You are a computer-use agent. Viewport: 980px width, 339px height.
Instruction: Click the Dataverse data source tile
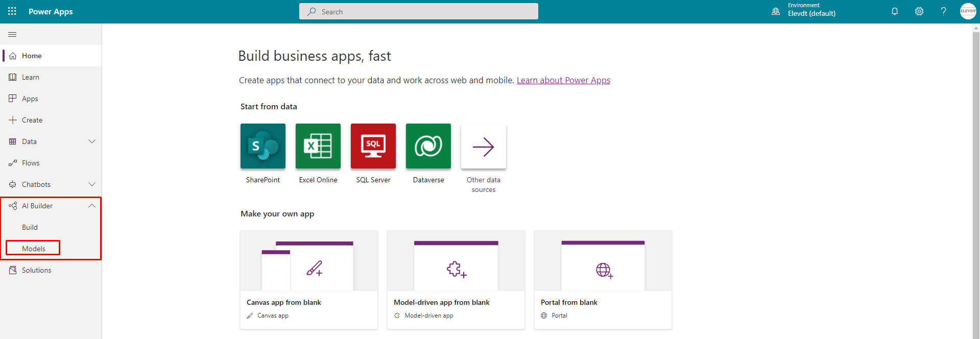coord(428,146)
